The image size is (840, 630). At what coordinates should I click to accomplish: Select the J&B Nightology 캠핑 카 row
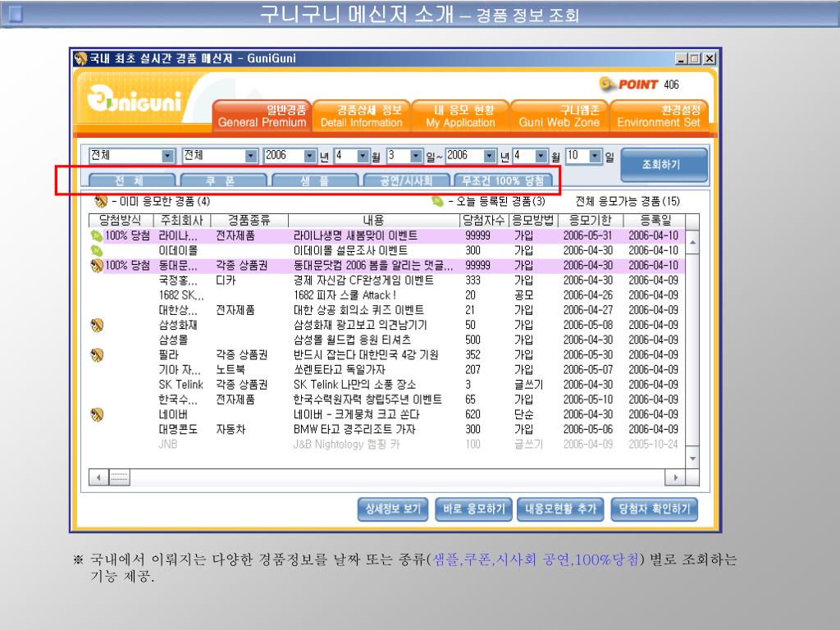387,445
